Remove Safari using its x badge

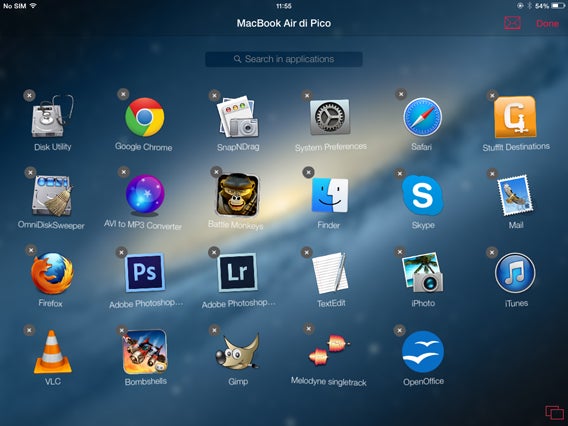[x=401, y=94]
